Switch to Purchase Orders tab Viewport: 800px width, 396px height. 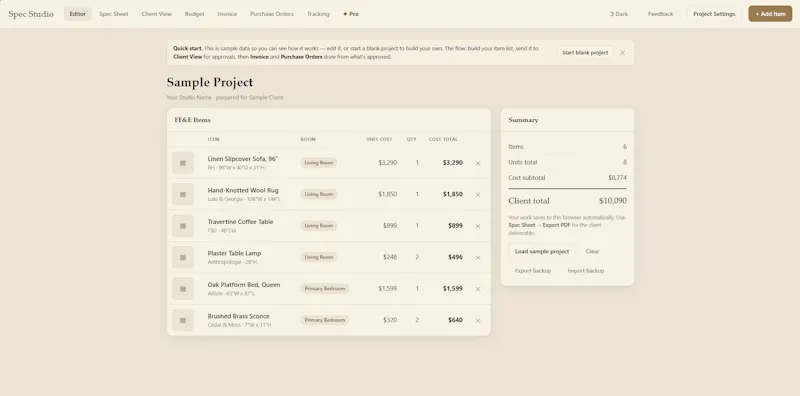272,14
